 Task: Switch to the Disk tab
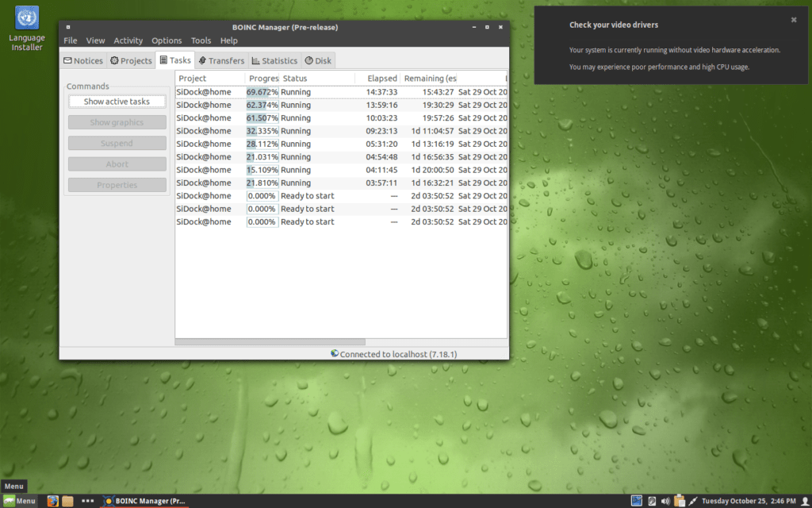pyautogui.click(x=318, y=60)
